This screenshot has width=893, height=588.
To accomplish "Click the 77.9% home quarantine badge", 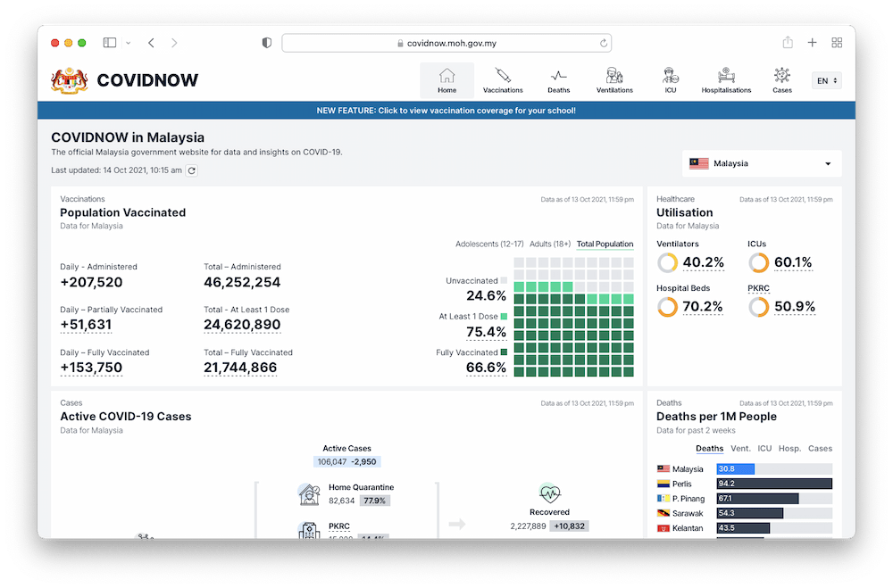I will coord(374,501).
